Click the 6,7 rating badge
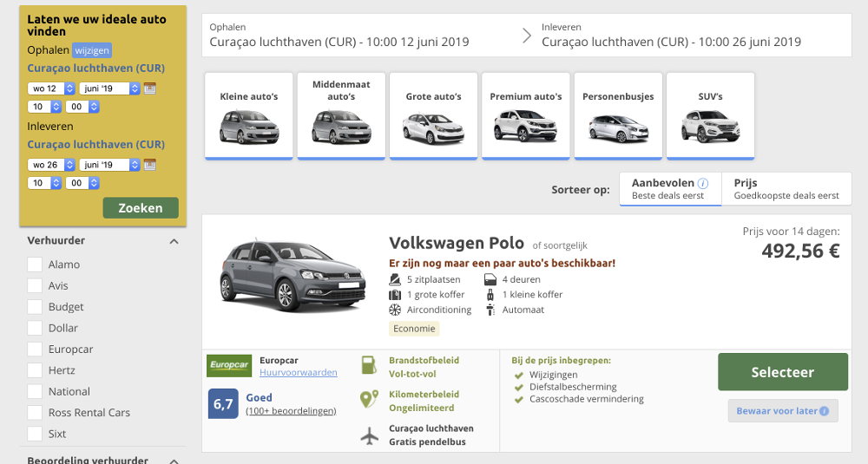The width and height of the screenshot is (868, 464). [x=223, y=403]
